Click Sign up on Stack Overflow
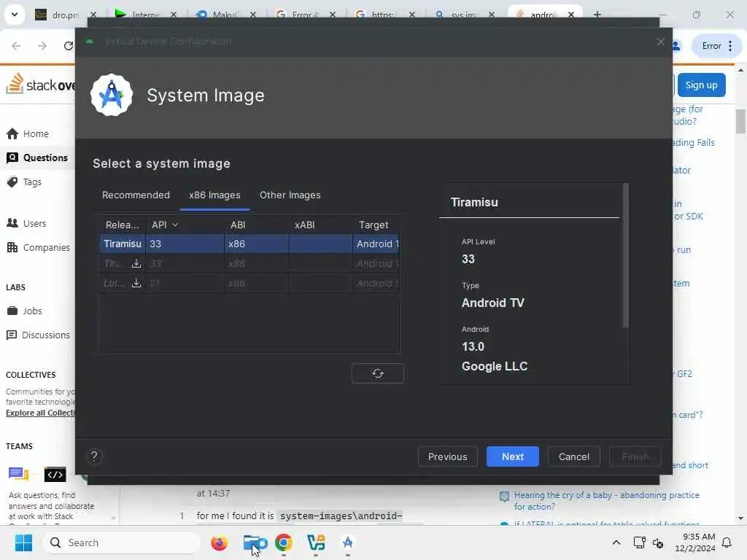This screenshot has height=560, width=747. (x=701, y=85)
